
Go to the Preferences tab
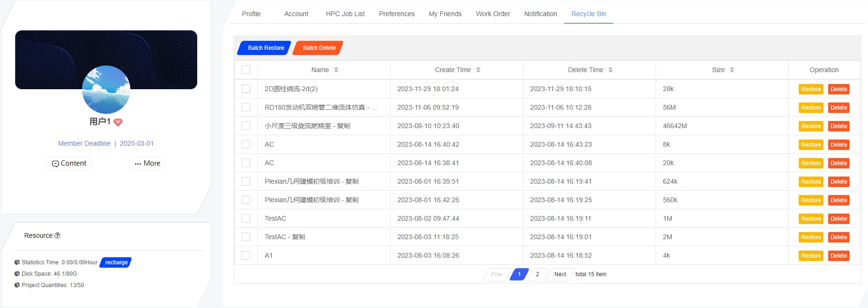[397, 14]
